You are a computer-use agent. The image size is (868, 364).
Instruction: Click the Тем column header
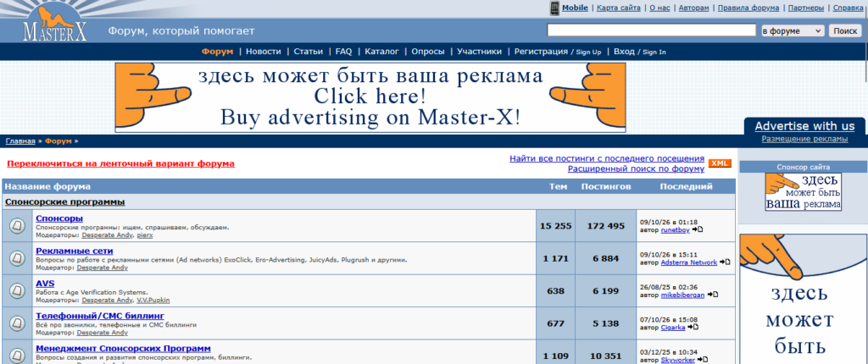click(x=558, y=186)
